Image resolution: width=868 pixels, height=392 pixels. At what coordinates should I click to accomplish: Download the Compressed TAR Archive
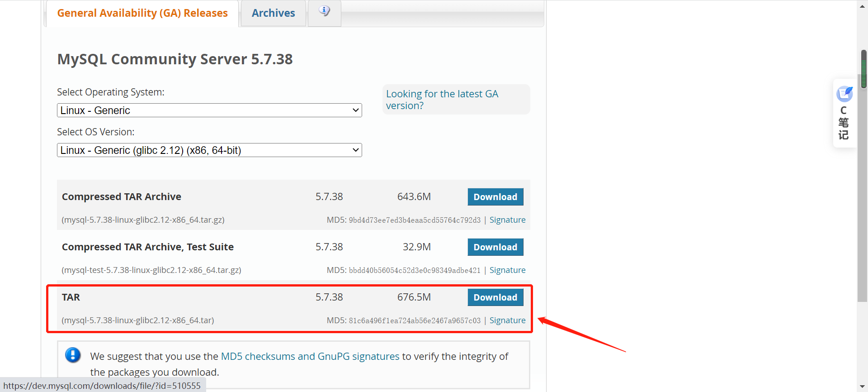(x=495, y=197)
